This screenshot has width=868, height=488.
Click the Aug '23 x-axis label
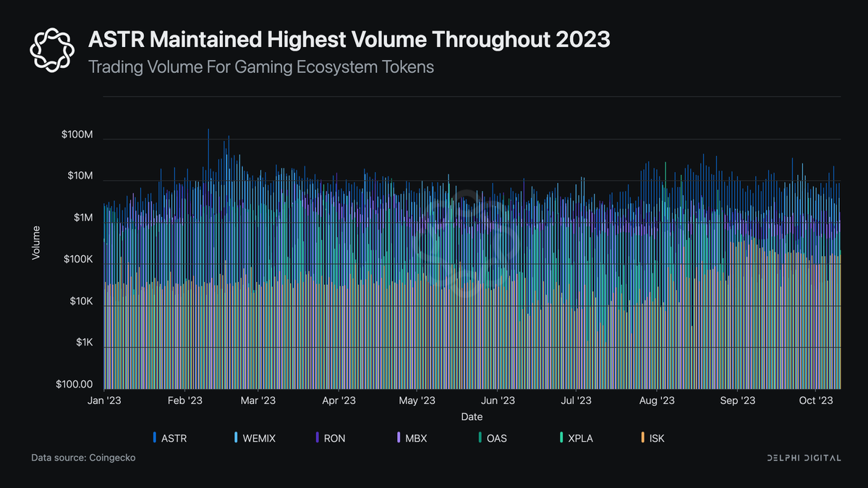[657, 400]
